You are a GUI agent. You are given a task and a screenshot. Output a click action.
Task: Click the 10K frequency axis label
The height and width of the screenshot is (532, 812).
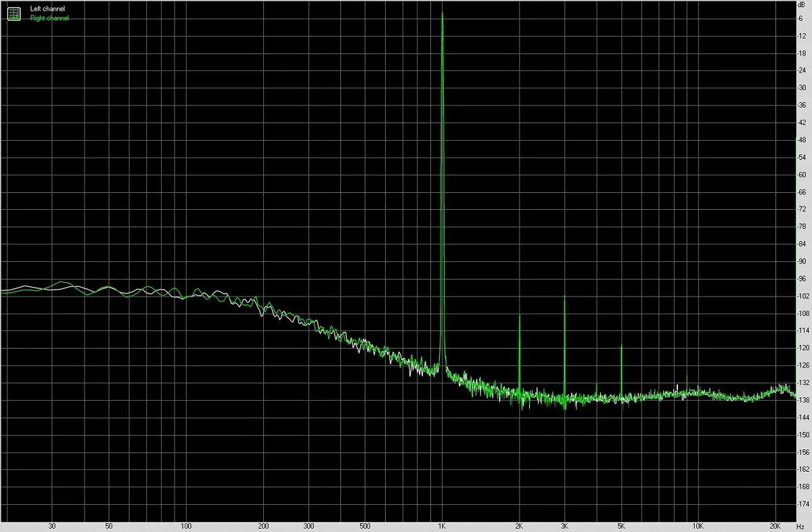[x=698, y=525]
